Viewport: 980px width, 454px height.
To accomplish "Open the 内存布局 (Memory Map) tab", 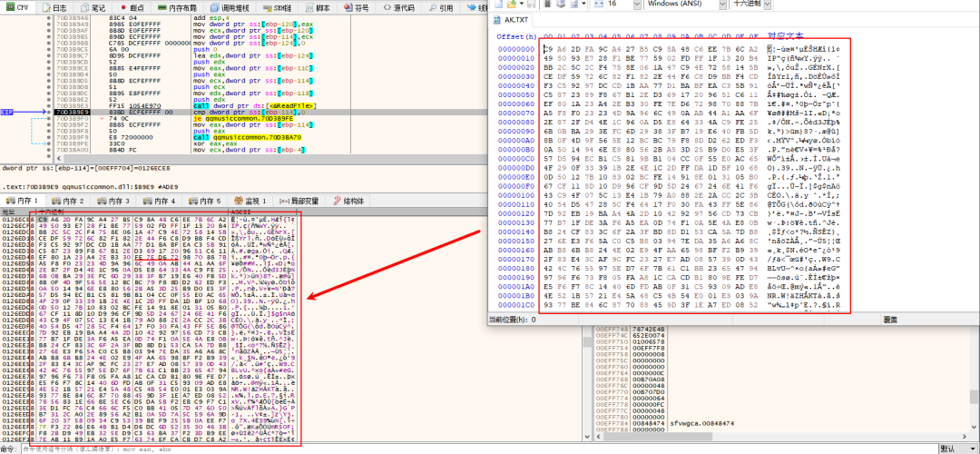I will pos(176,8).
